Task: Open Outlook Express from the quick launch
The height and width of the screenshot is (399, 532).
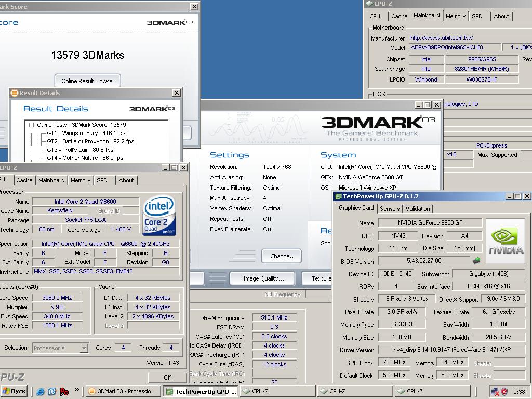Action: pyautogui.click(x=52, y=392)
